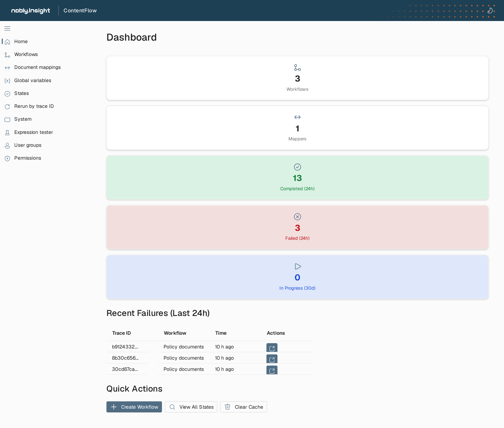Open the 3 Failed (24h) card
The width and height of the screenshot is (504, 428).
tap(297, 227)
